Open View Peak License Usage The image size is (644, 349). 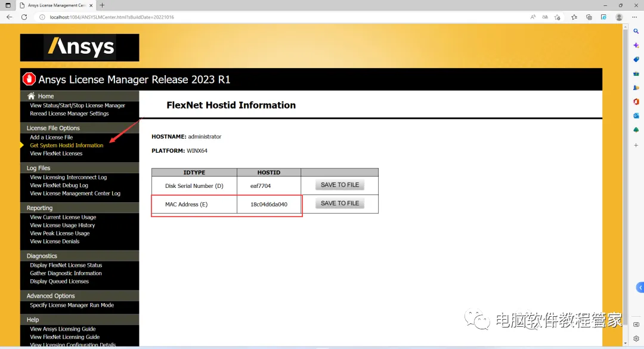[x=60, y=233]
